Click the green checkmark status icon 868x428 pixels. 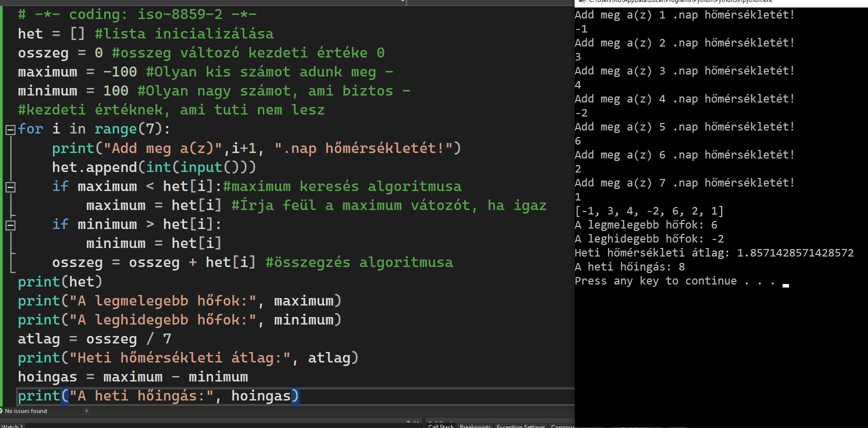point(1,410)
